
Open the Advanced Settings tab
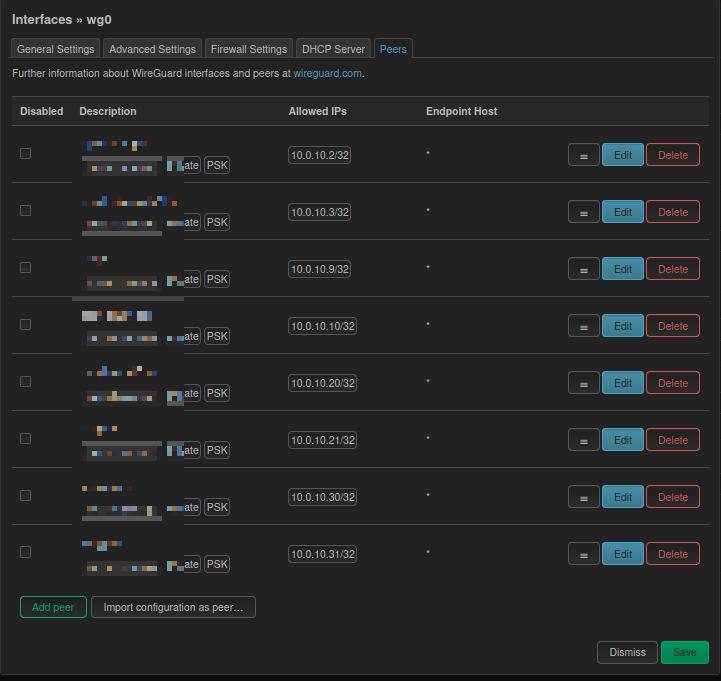point(152,49)
